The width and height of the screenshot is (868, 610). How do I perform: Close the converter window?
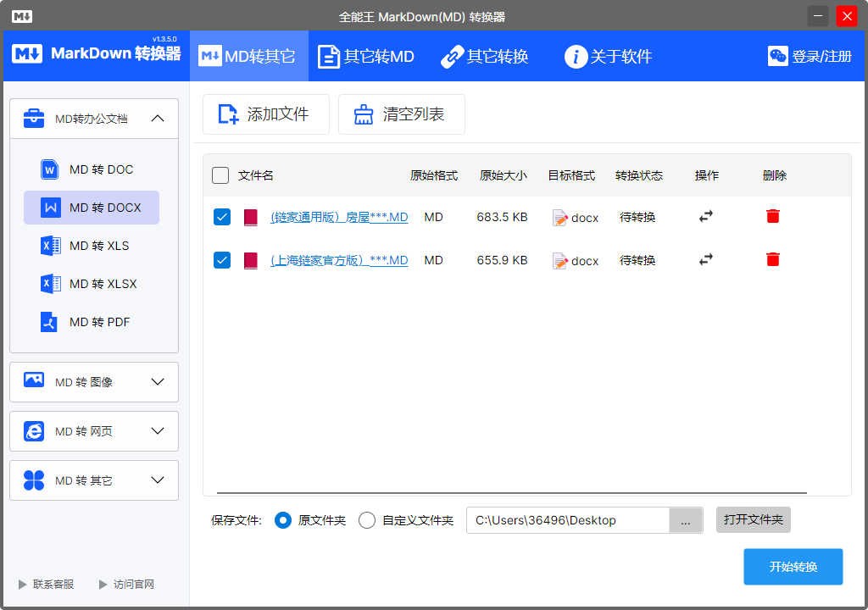[847, 16]
